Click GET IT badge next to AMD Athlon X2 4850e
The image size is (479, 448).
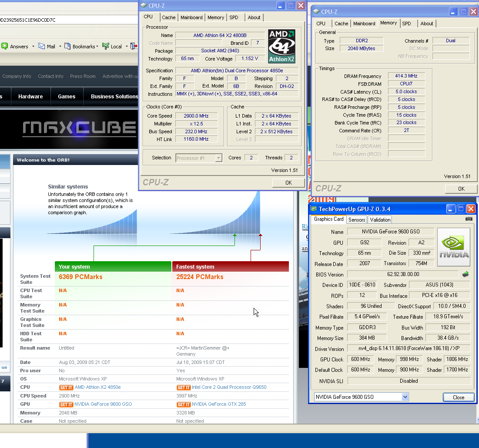click(x=66, y=387)
